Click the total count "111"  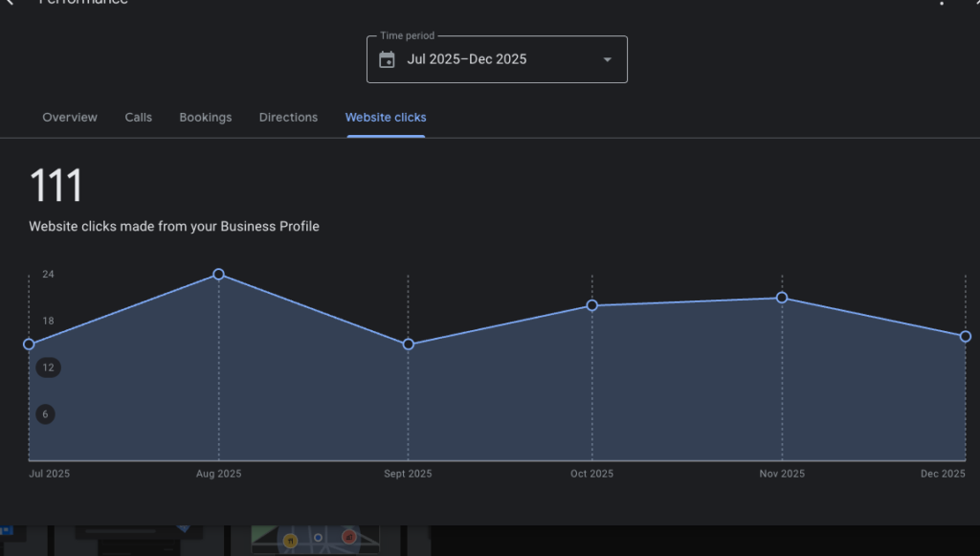click(56, 186)
